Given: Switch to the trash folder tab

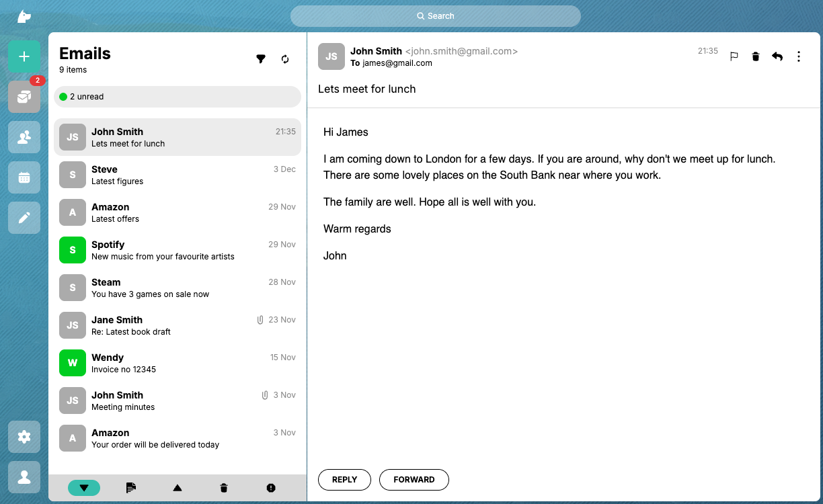Looking at the screenshot, I should point(224,488).
